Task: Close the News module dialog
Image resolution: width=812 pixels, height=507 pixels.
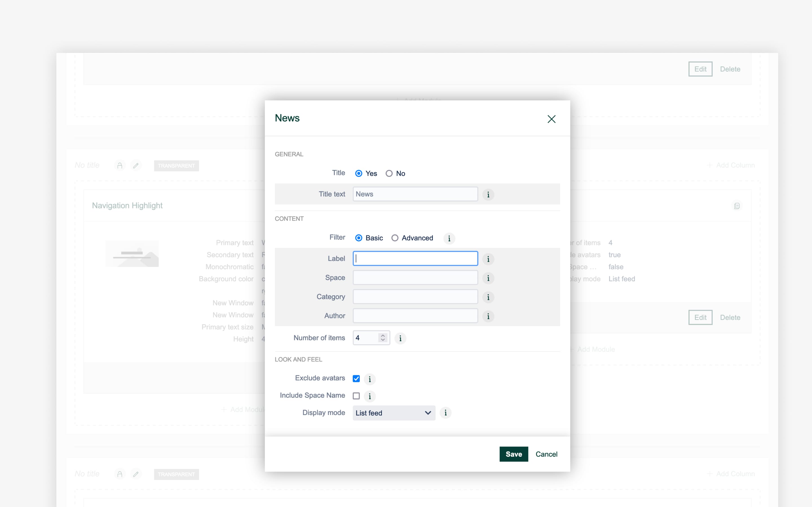Action: [551, 119]
